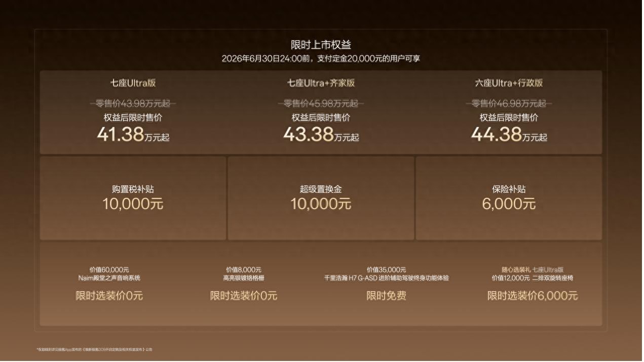Click the 超级置换金 label
The height and width of the screenshot is (362, 644).
tap(321, 189)
